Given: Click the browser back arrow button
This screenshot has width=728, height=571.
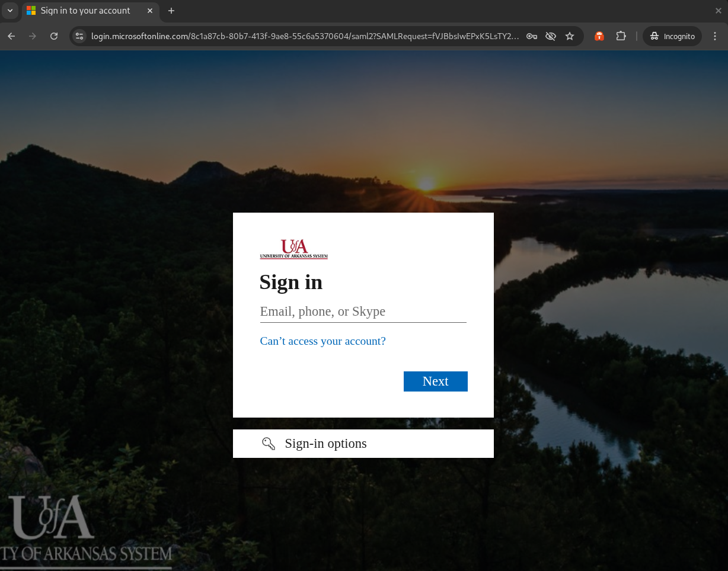Looking at the screenshot, I should (x=11, y=36).
